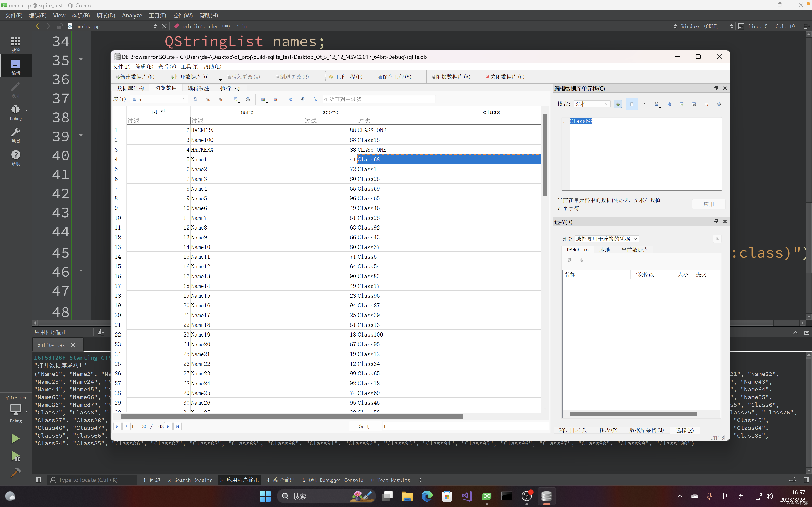812x507 pixels.
Task: Click the 在所有列中过滤 filter input field
Action: coord(379,99)
